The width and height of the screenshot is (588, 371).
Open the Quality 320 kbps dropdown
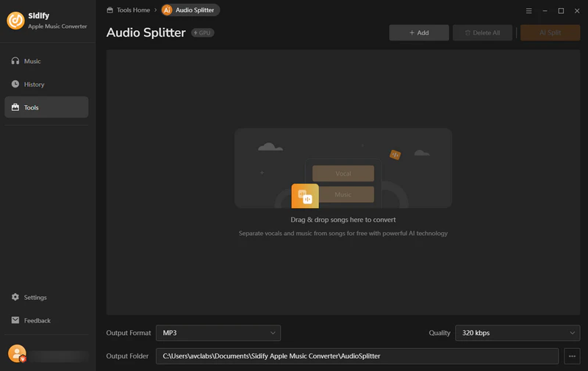(x=517, y=333)
